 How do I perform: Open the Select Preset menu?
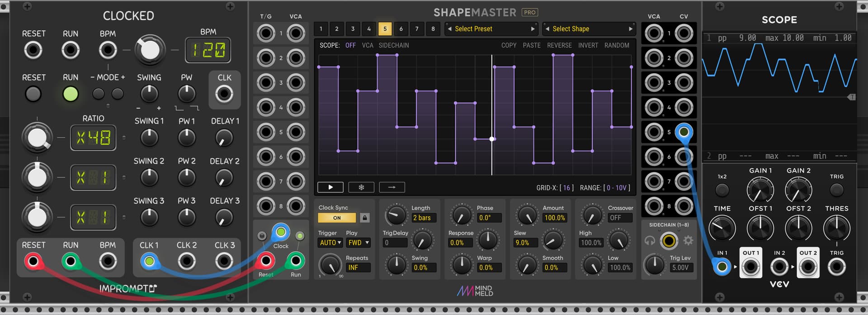[x=491, y=29]
